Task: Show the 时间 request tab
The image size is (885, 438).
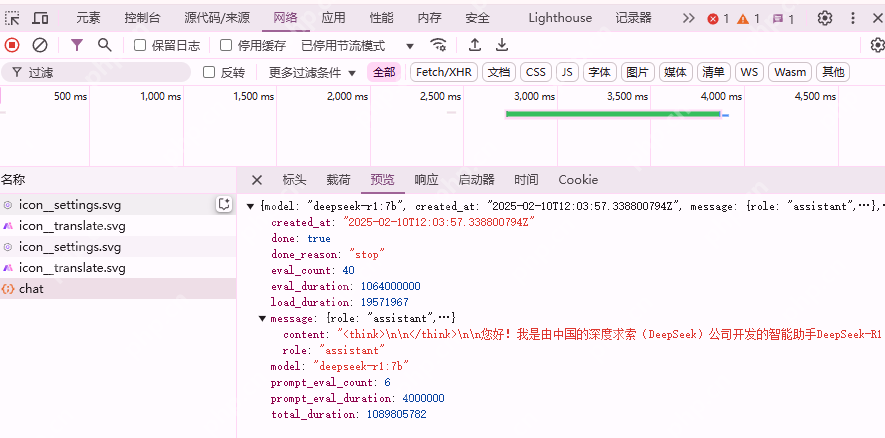Action: (526, 180)
